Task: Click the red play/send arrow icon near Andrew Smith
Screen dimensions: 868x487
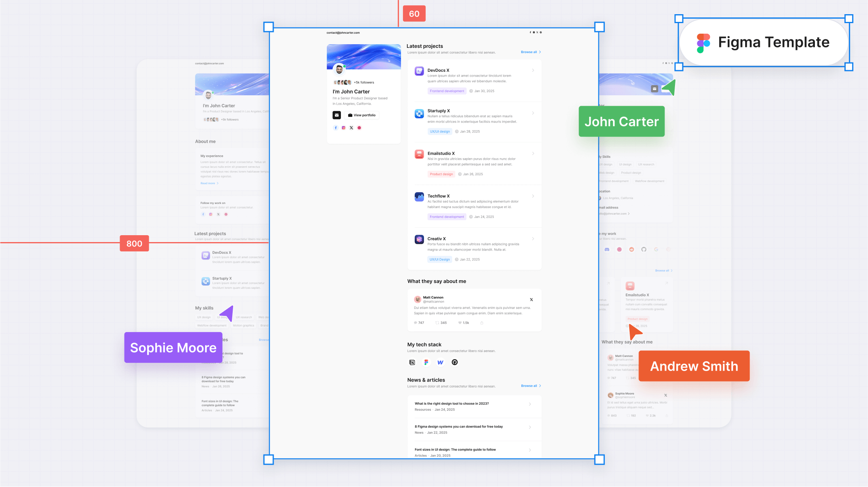Action: (x=636, y=333)
